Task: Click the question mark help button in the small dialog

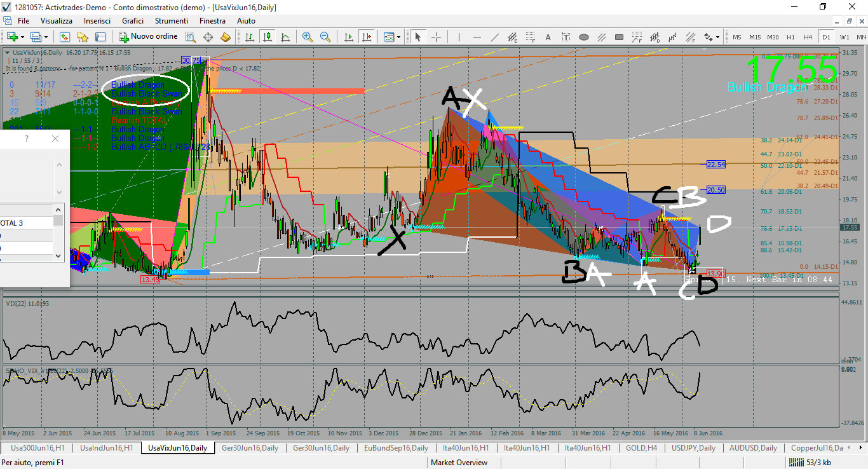Action: 27,139
